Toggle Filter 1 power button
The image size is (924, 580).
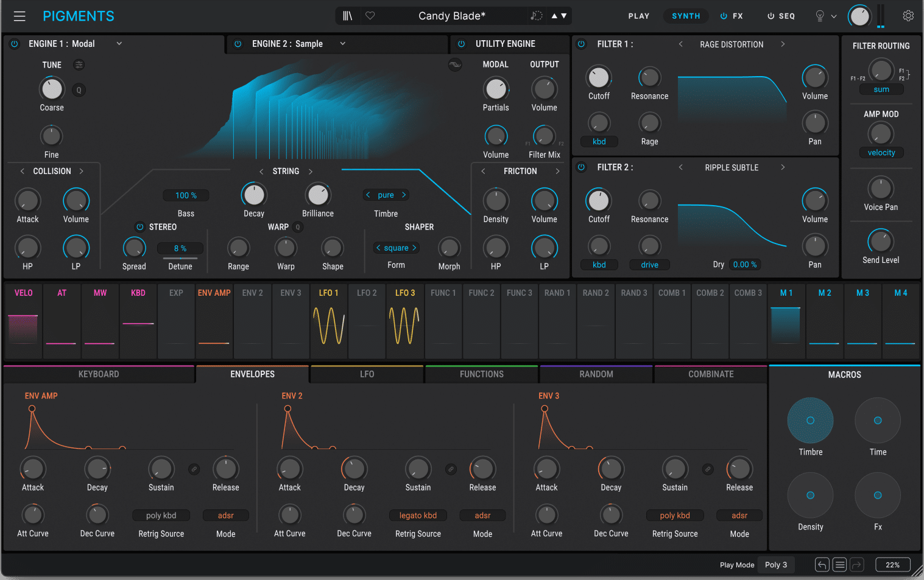pos(581,44)
